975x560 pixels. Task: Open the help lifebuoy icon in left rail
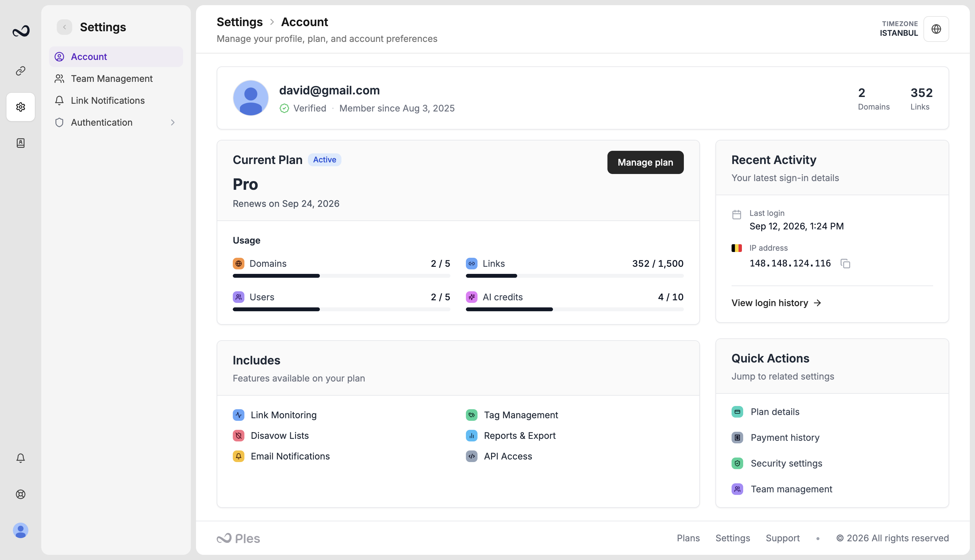coord(21,494)
